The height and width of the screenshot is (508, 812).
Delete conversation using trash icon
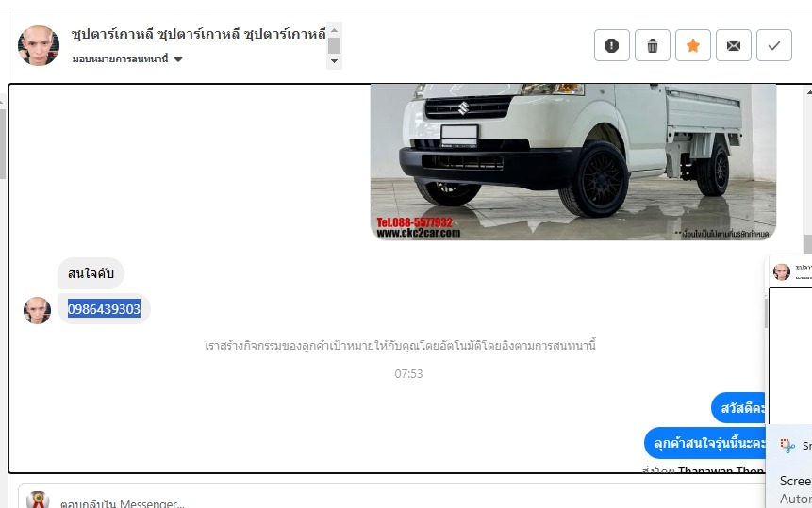pyautogui.click(x=653, y=45)
